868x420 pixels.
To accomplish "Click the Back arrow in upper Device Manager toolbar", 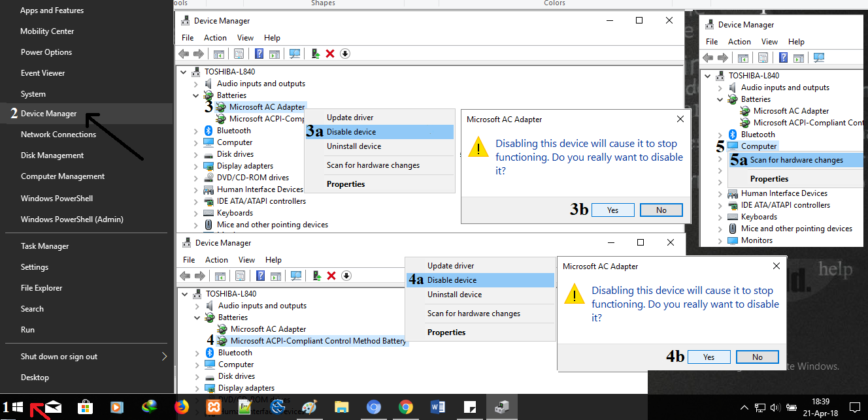I will tap(184, 54).
